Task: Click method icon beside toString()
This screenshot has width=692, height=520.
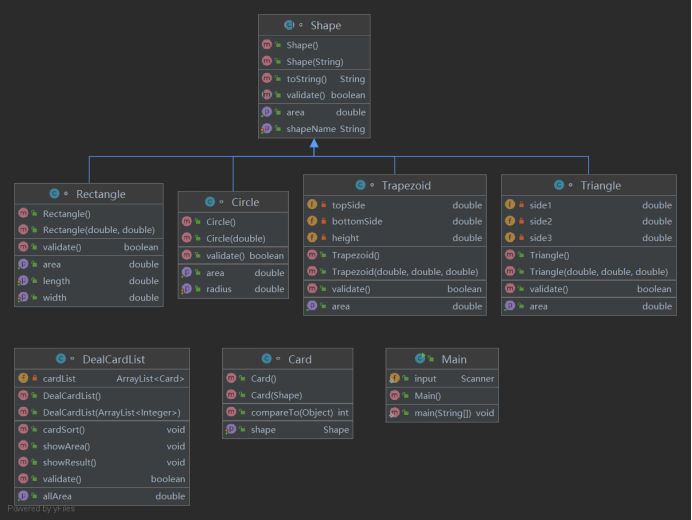Action: pos(267,78)
